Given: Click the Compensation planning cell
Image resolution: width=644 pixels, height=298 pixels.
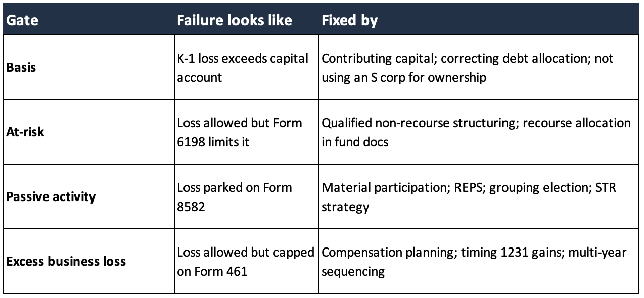Looking at the screenshot, I should click(x=479, y=261).
